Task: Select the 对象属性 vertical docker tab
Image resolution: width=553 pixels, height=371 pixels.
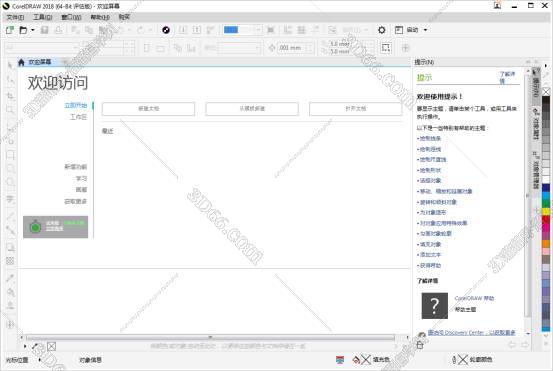Action: [536, 124]
